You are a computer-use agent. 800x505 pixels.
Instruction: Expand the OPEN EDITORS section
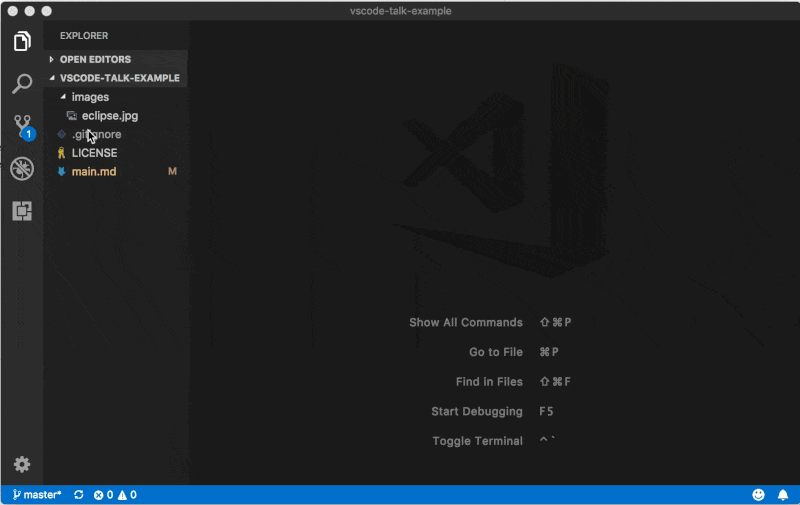click(x=116, y=59)
